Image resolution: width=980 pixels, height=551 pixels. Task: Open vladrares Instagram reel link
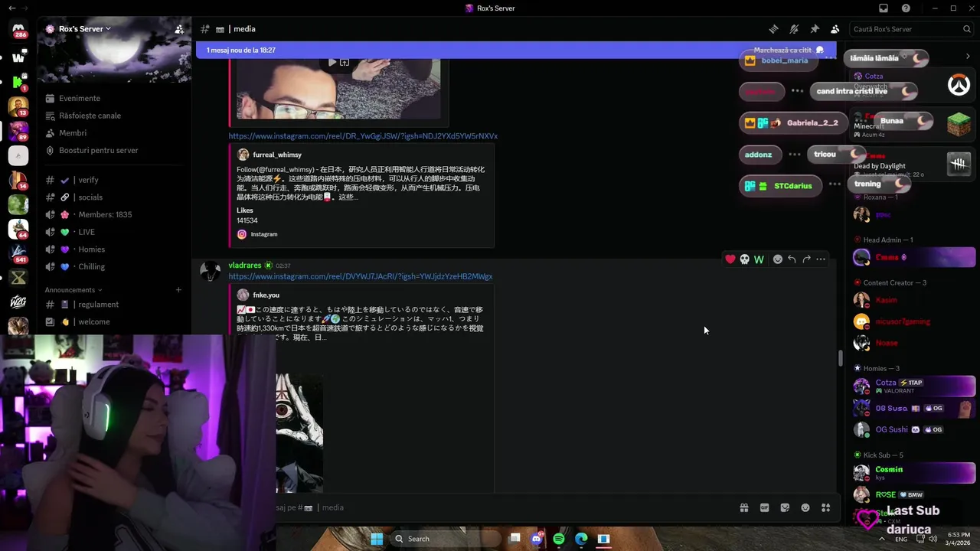click(x=361, y=276)
